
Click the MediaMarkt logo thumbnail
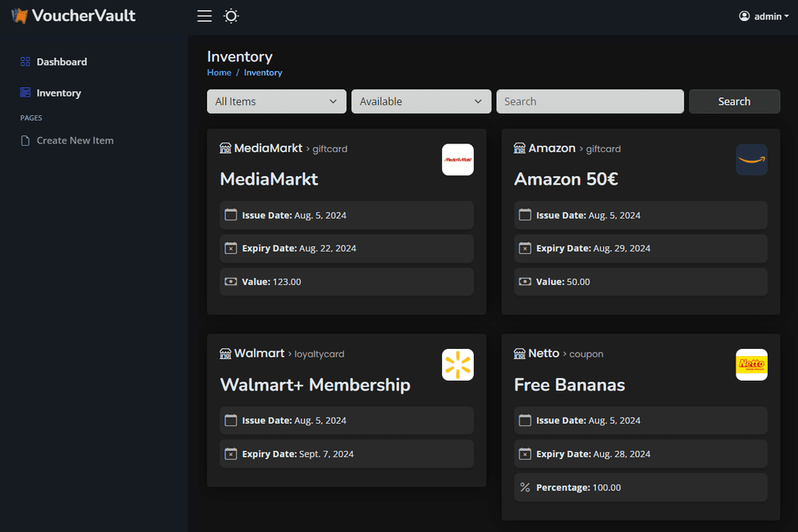(457, 160)
